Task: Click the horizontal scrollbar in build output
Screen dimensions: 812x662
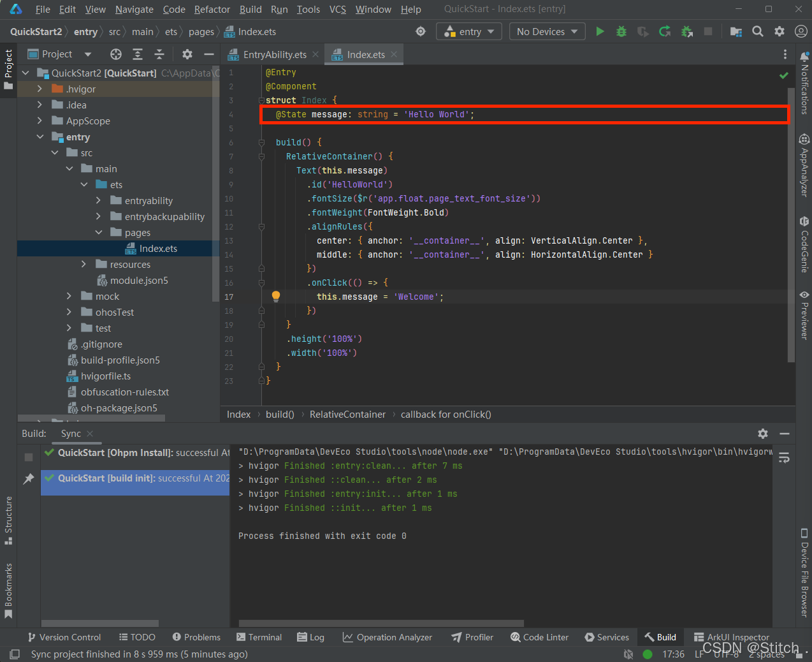Action: [381, 623]
